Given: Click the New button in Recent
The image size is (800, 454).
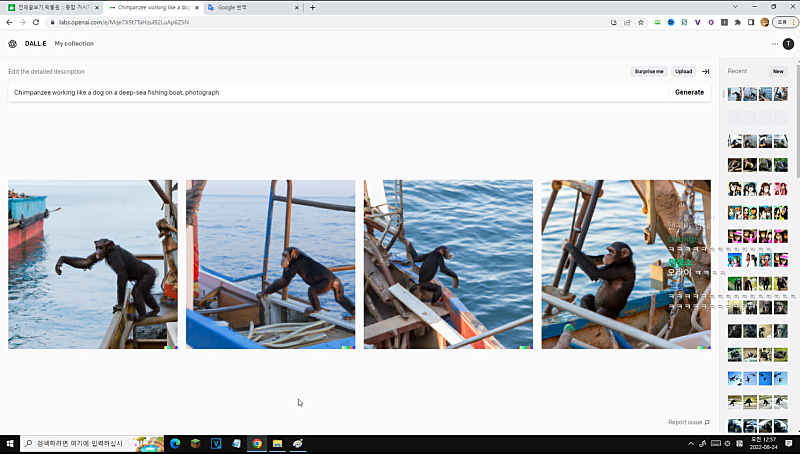Looking at the screenshot, I should point(778,71).
